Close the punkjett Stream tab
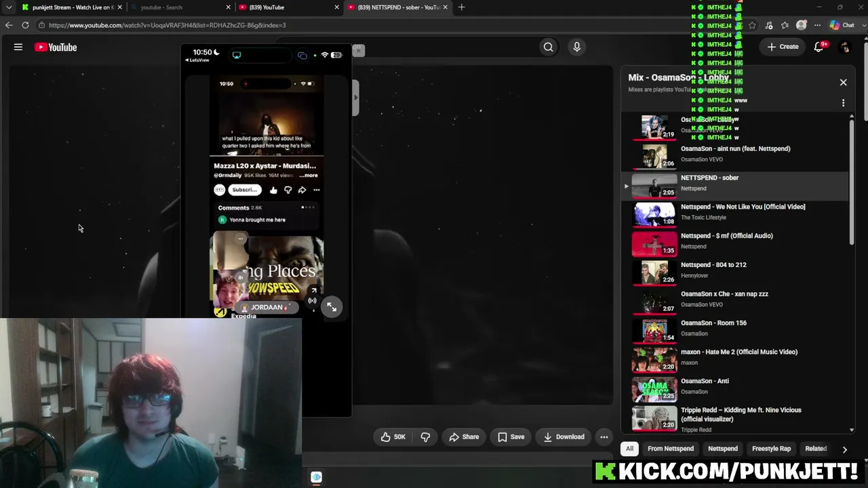The image size is (868, 488). pyautogui.click(x=120, y=7)
